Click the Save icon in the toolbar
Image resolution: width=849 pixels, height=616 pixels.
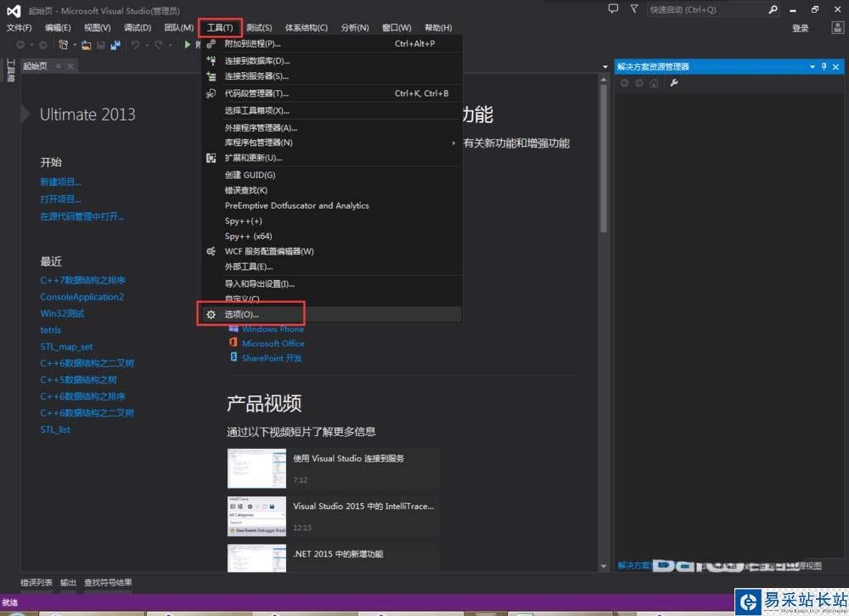tap(101, 45)
